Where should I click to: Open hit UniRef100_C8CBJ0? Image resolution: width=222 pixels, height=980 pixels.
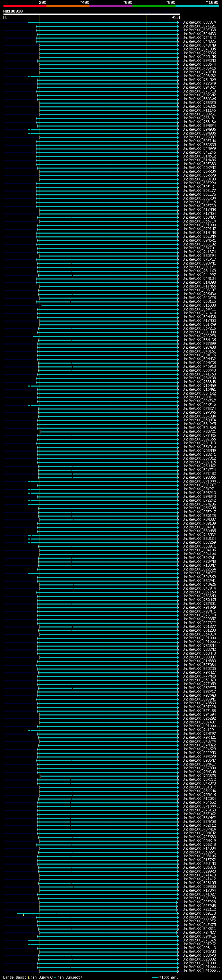[x=199, y=23]
